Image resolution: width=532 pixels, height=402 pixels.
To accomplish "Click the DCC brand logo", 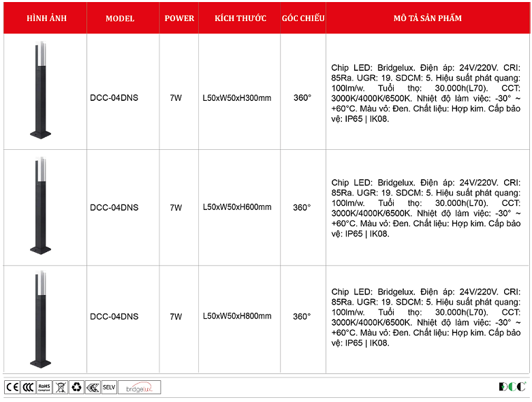I will 512,387.
